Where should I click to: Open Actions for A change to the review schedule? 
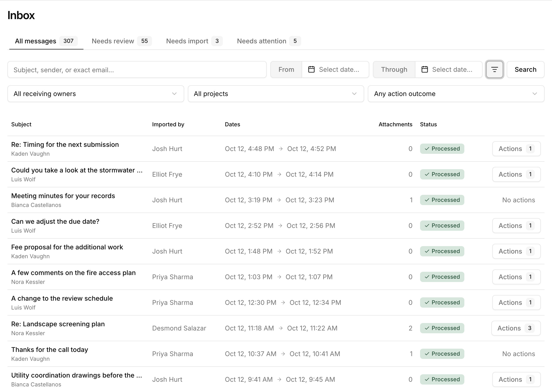tap(516, 303)
